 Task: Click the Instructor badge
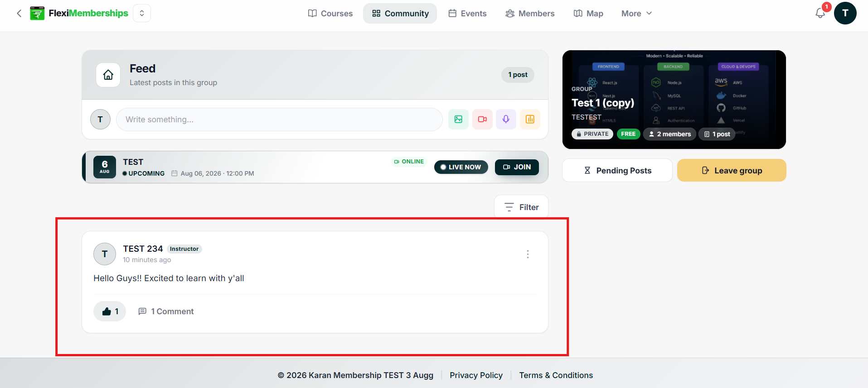pyautogui.click(x=184, y=249)
